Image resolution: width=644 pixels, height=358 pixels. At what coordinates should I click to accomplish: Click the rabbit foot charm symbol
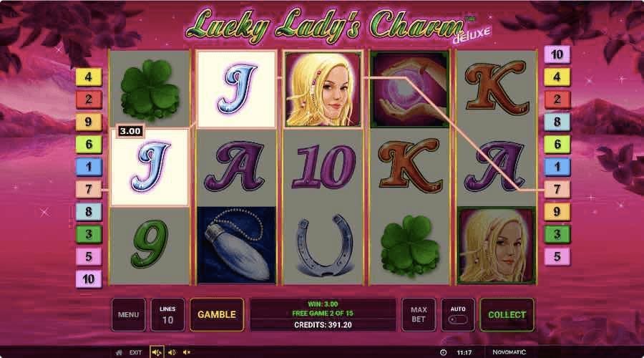(236, 246)
